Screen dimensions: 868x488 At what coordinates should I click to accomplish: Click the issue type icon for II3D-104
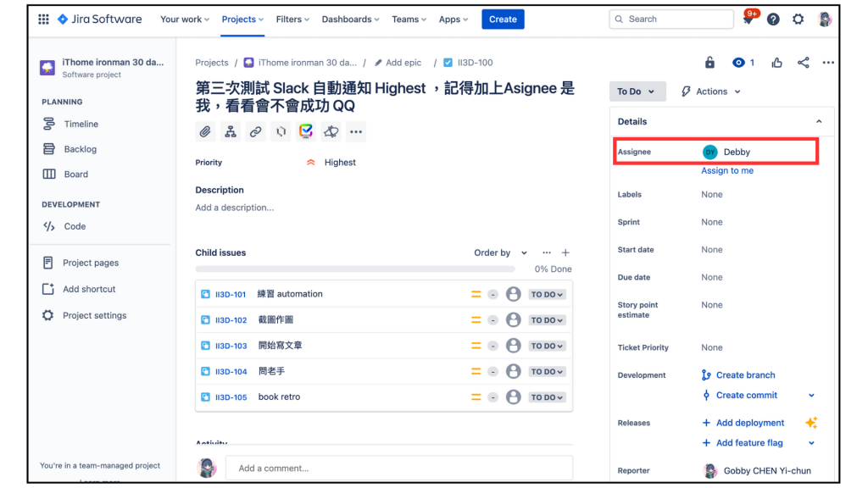[205, 371]
